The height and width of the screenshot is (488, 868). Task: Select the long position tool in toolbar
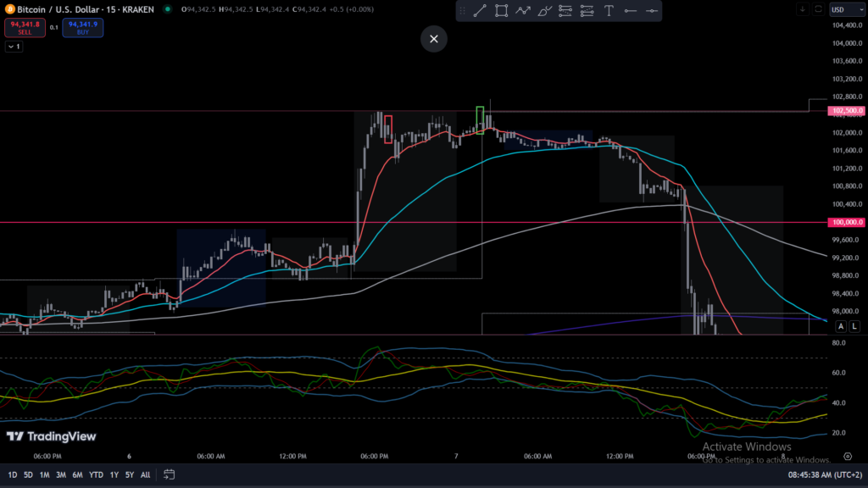point(565,11)
